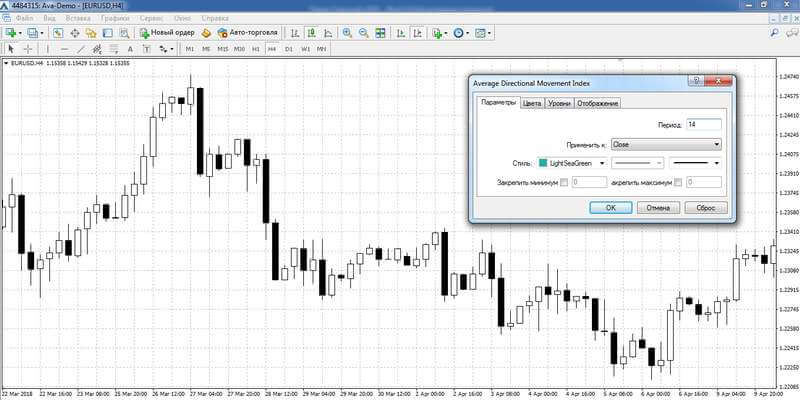The height and width of the screenshot is (400, 800).
Task: Open the line style dropdown
Action: (638, 163)
